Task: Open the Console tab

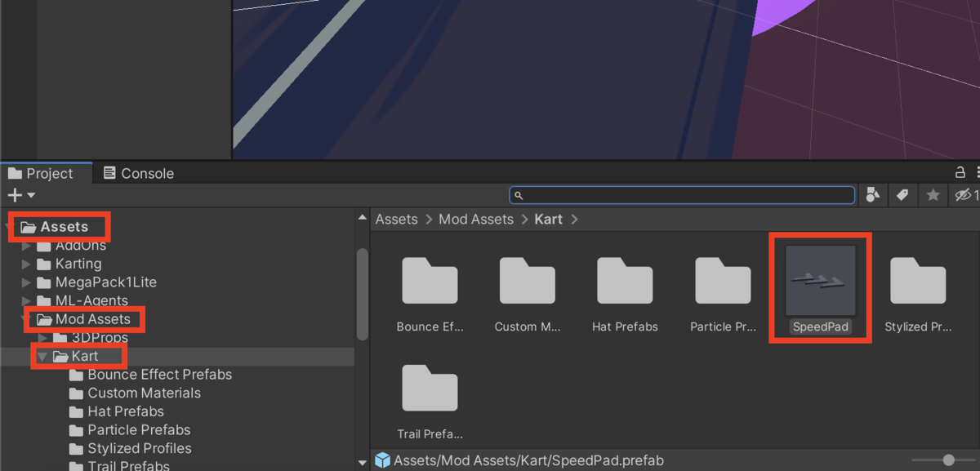Action: click(x=138, y=173)
